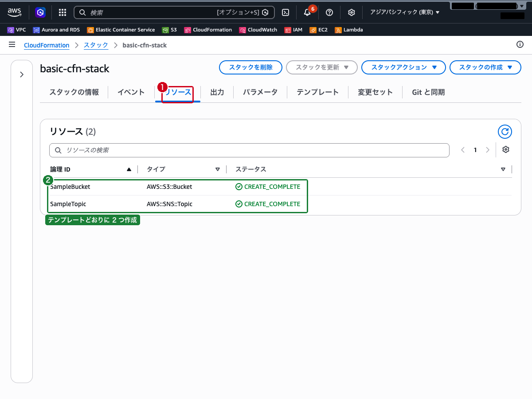Open the services grid menu icon
The height and width of the screenshot is (399, 532).
tap(63, 12)
